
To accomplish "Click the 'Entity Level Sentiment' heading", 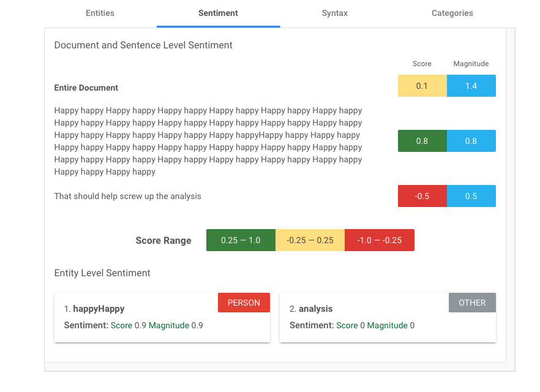I will coord(102,273).
